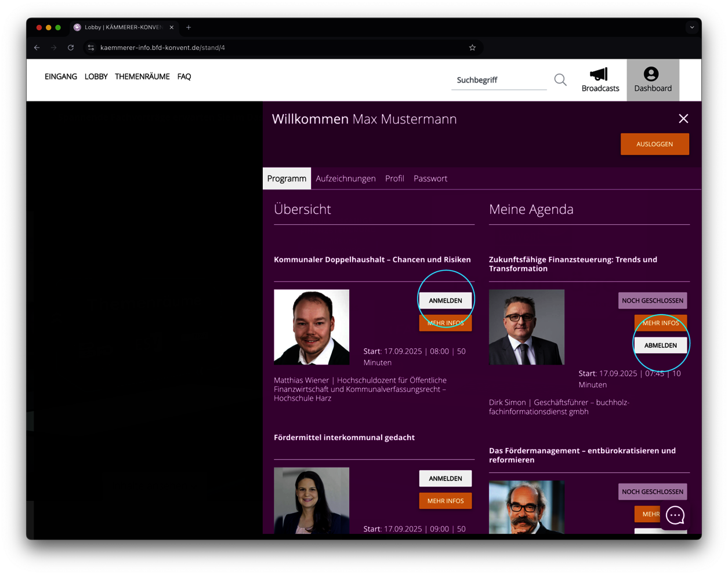Switch to the Profil tab
This screenshot has height=575, width=728.
(x=394, y=179)
